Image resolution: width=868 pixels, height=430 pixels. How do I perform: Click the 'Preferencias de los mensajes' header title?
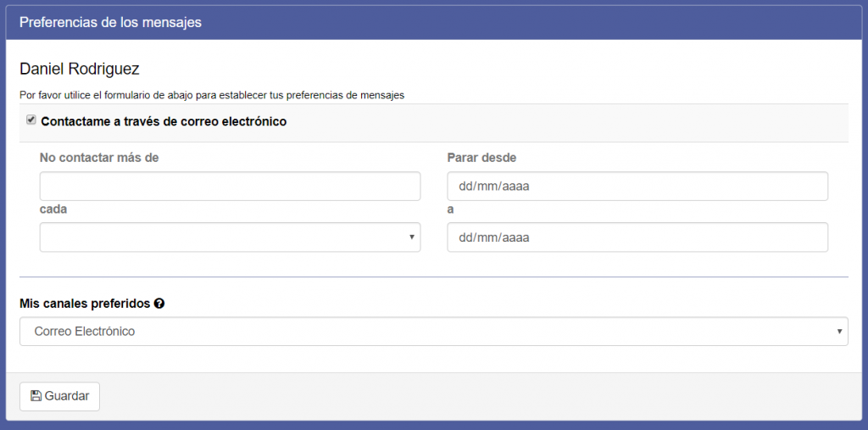point(110,23)
